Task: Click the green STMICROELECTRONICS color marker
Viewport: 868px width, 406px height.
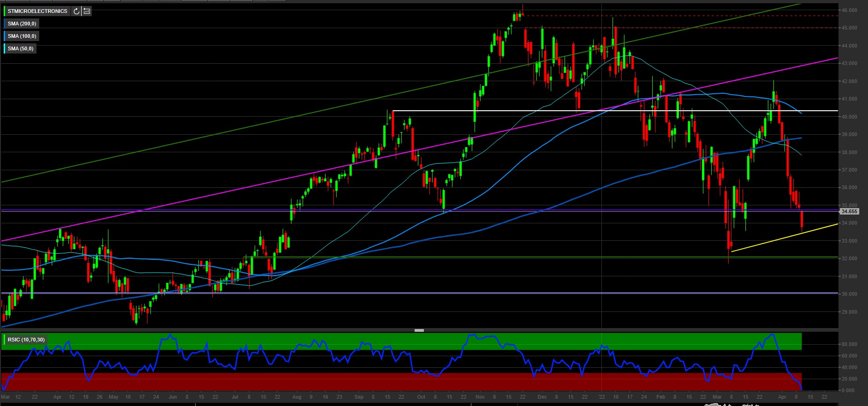Action: click(5, 11)
